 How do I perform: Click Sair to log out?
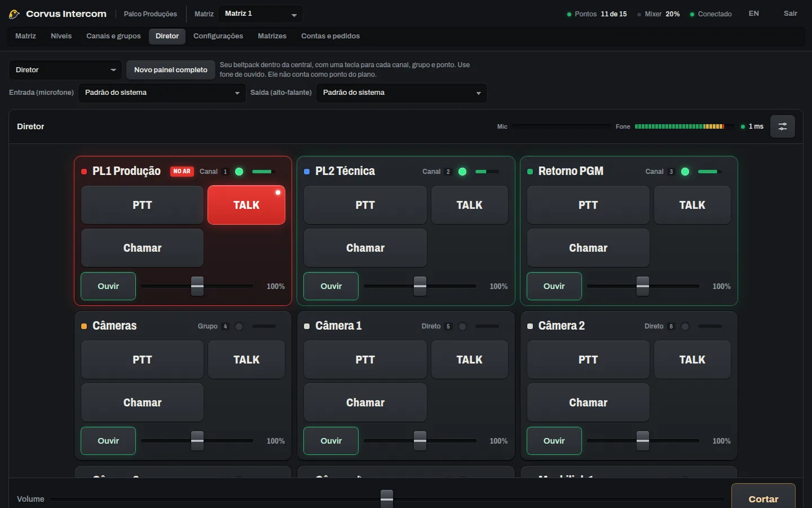(x=791, y=14)
